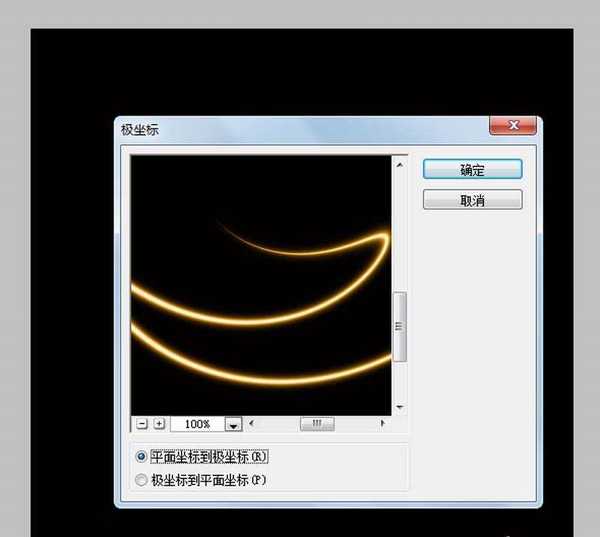Image resolution: width=600 pixels, height=537 pixels.
Task: Click the preview's horizontal scroll right arrow
Action: (x=382, y=424)
